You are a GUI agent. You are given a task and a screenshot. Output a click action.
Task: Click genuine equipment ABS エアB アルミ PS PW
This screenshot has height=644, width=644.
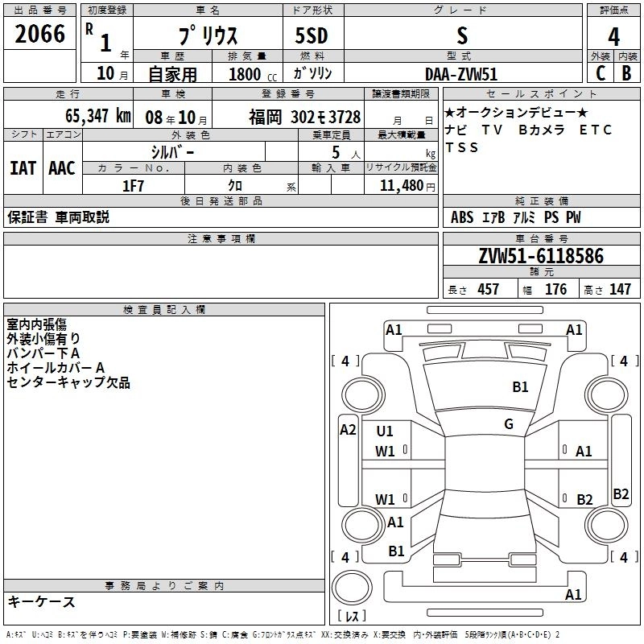click(515, 217)
